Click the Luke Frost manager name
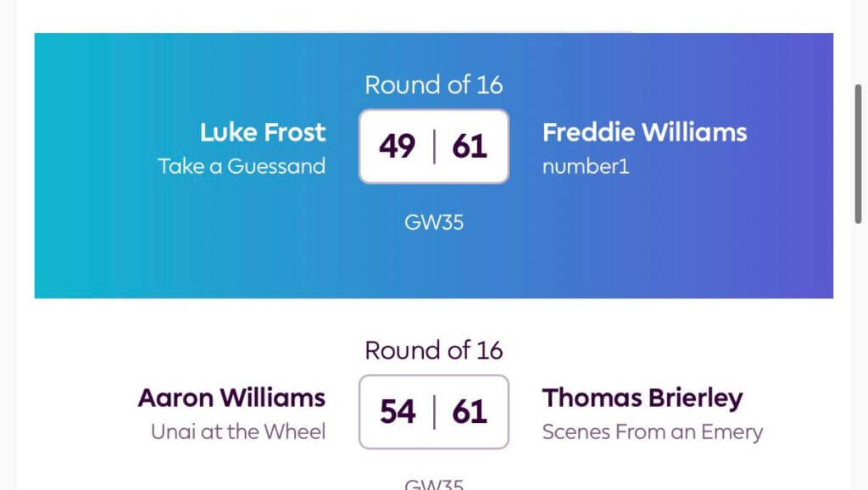This screenshot has height=490, width=868. click(x=263, y=132)
